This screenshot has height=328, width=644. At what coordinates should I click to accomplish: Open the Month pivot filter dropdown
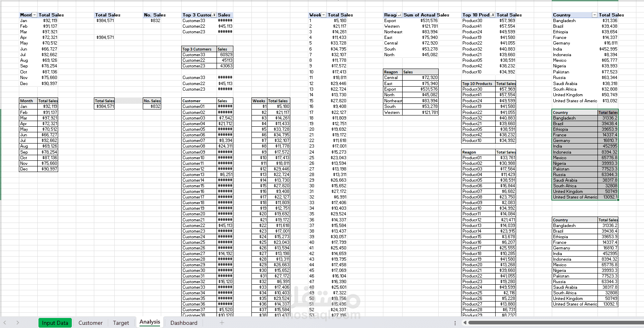coord(34,15)
